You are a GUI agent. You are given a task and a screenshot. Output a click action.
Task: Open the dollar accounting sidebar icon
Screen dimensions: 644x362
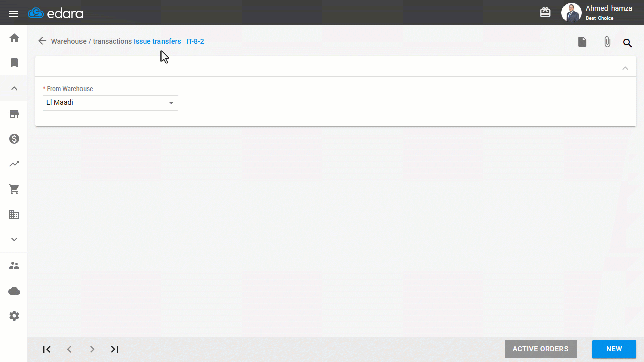coord(14,139)
